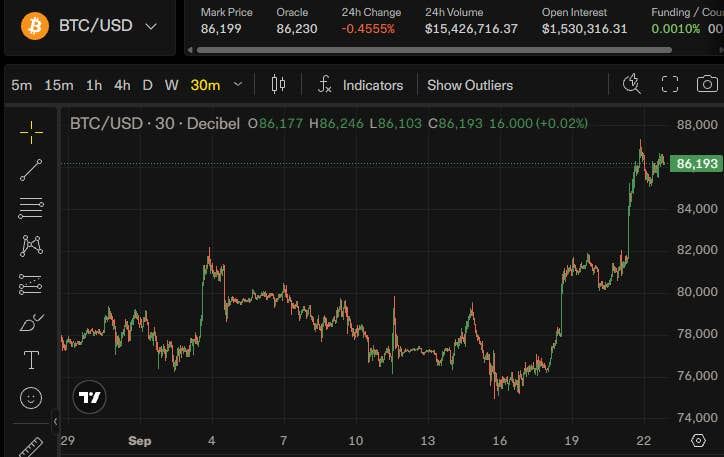Select the trend line drawing tool
724x457 pixels.
click(x=31, y=170)
